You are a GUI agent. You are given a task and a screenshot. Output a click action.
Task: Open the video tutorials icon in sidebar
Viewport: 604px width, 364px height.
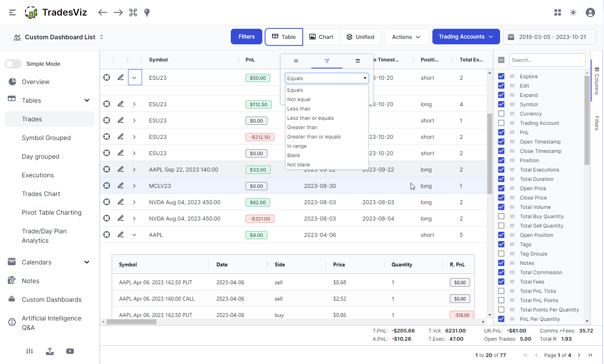[70, 351]
